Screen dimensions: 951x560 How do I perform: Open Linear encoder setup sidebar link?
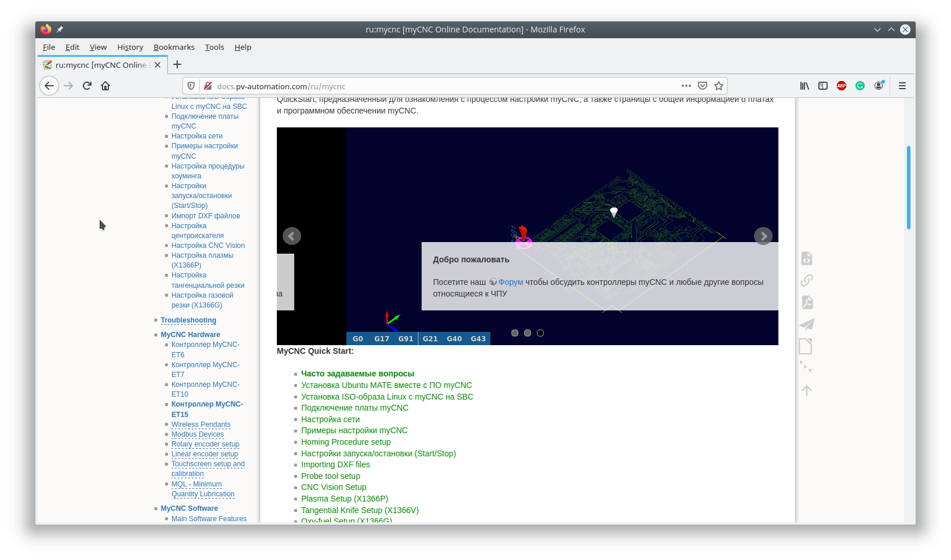click(x=204, y=454)
